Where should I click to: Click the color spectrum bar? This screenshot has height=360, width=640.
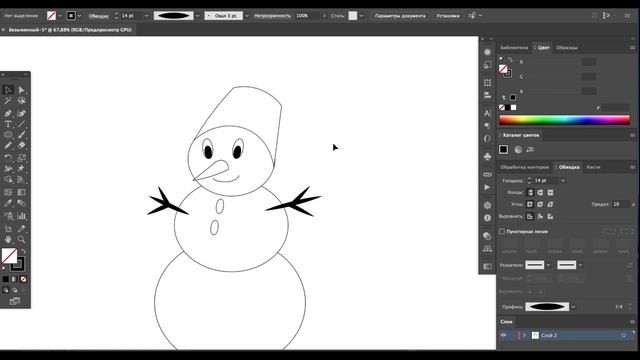tap(564, 120)
